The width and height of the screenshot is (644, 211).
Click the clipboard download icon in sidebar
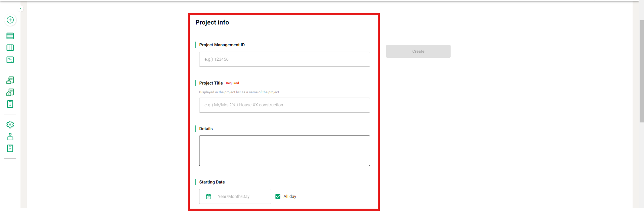pyautogui.click(x=10, y=104)
